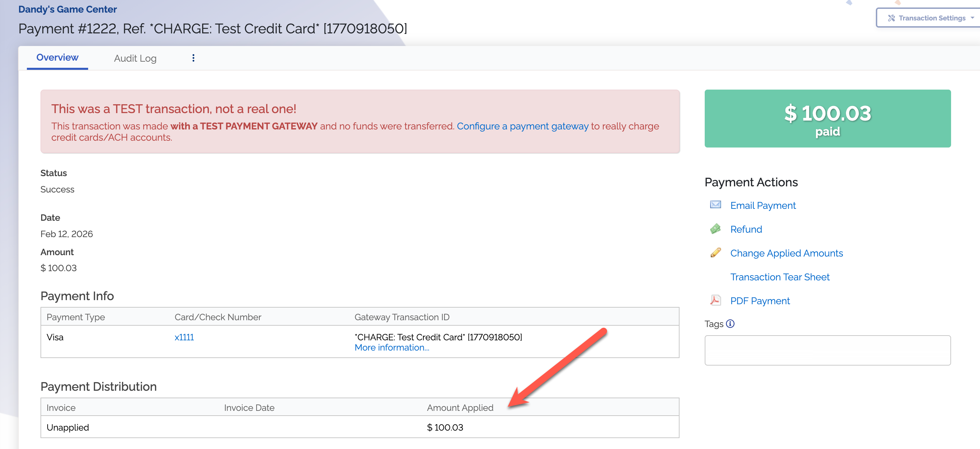Open the x1111 card number link
This screenshot has height=449, width=980.
pos(184,337)
